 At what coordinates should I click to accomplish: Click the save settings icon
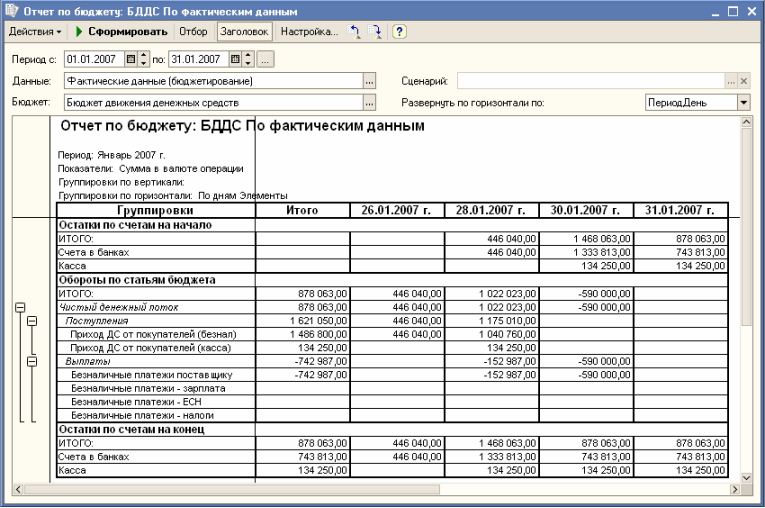point(375,32)
